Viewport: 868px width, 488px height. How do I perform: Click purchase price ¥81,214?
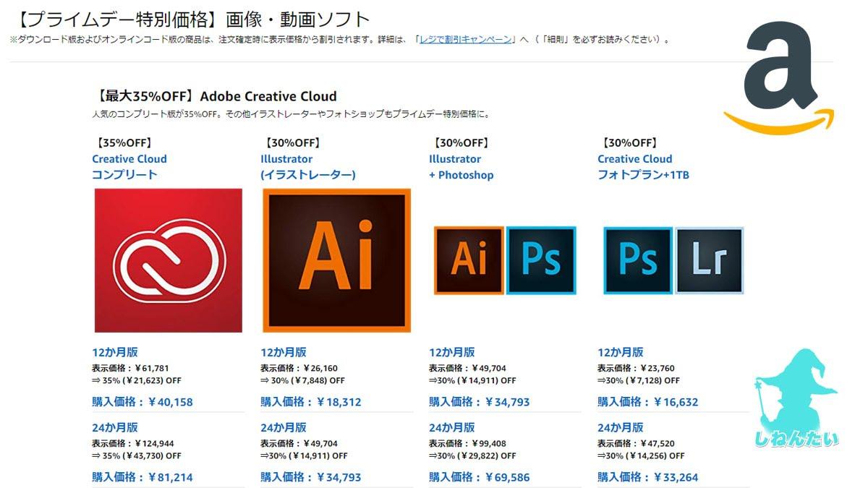point(142,477)
